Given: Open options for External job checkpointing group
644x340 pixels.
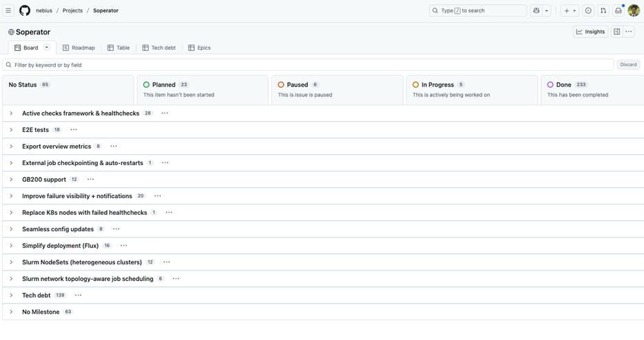Looking at the screenshot, I should pyautogui.click(x=165, y=162).
